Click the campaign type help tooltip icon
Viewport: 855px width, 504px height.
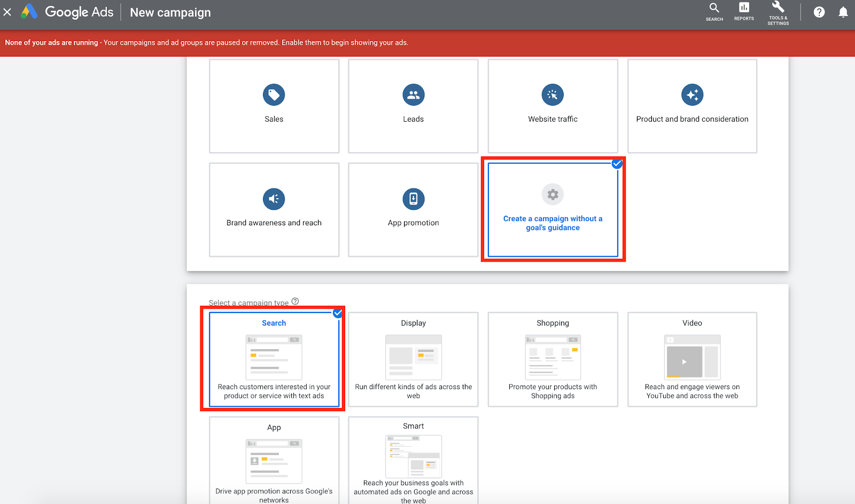click(x=295, y=301)
